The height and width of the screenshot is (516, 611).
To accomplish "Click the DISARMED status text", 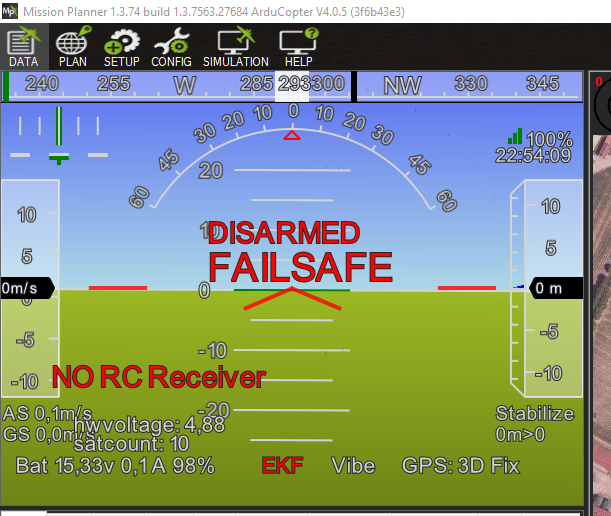I will coord(284,233).
